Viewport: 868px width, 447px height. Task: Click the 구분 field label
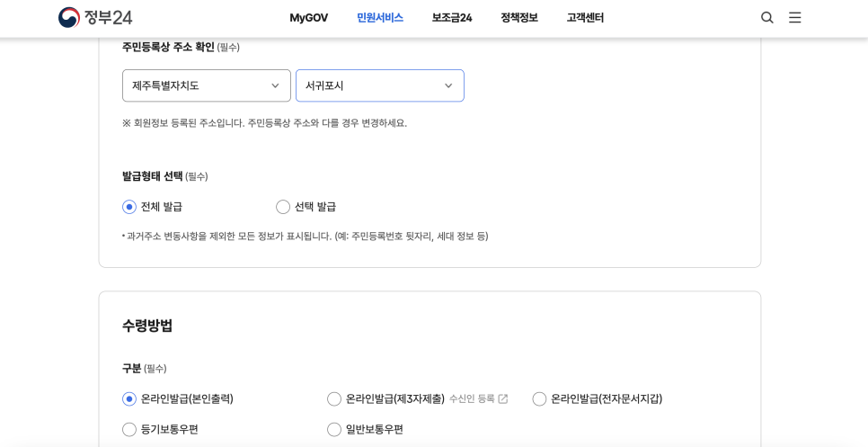click(132, 368)
